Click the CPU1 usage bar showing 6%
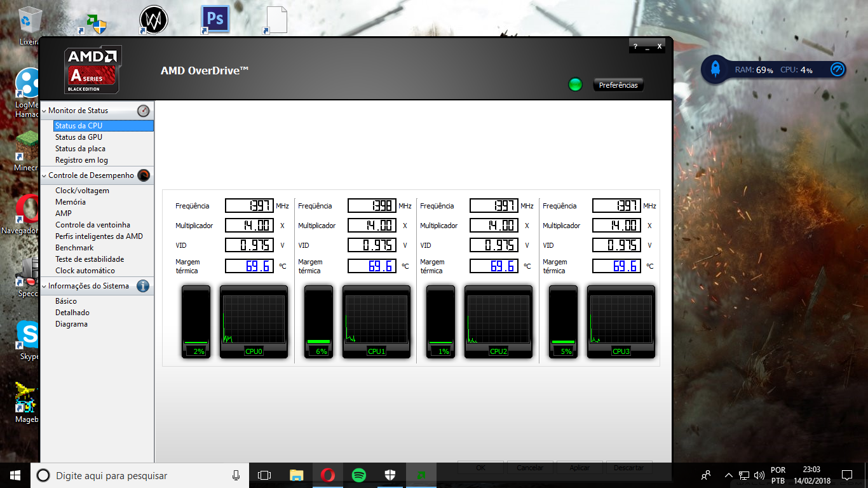Screen dimensions: 868x488 coord(318,322)
